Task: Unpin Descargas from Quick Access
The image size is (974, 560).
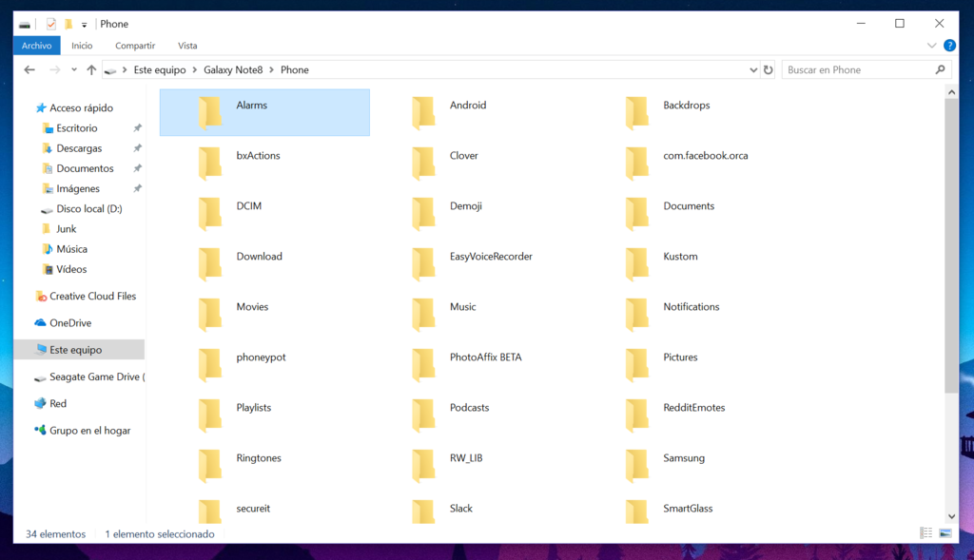Action: click(x=136, y=147)
